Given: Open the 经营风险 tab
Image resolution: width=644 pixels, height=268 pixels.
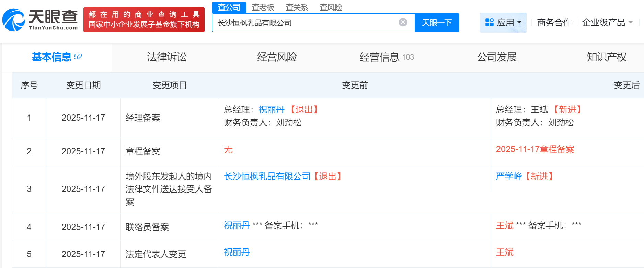Looking at the screenshot, I should click(277, 57).
